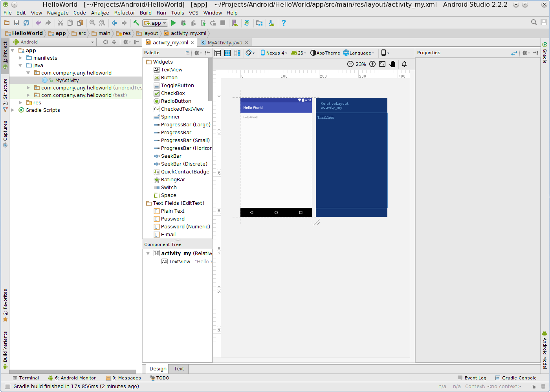This screenshot has width=550, height=392.
Task: Click the layout breadcrumb
Action: point(147,33)
